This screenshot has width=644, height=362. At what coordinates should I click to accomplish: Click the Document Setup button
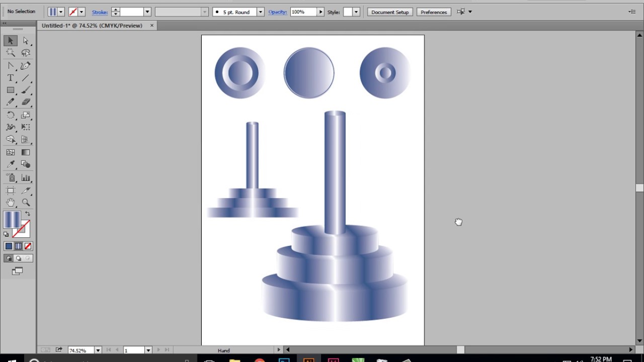(x=390, y=12)
